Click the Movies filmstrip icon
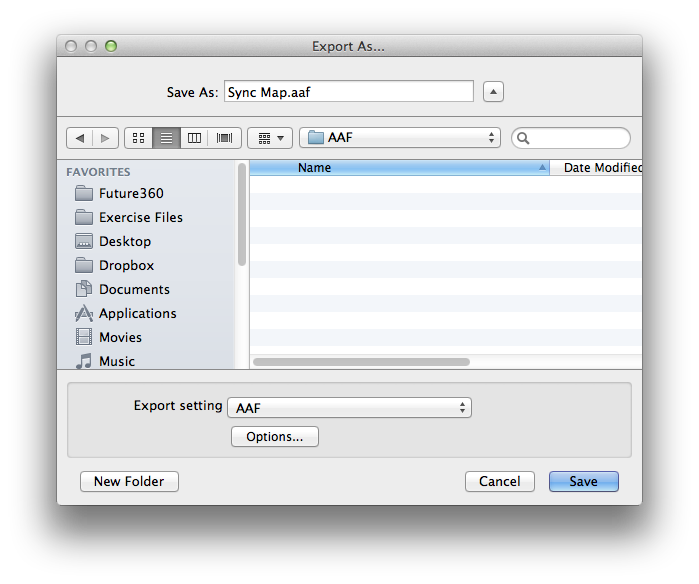 [x=84, y=337]
